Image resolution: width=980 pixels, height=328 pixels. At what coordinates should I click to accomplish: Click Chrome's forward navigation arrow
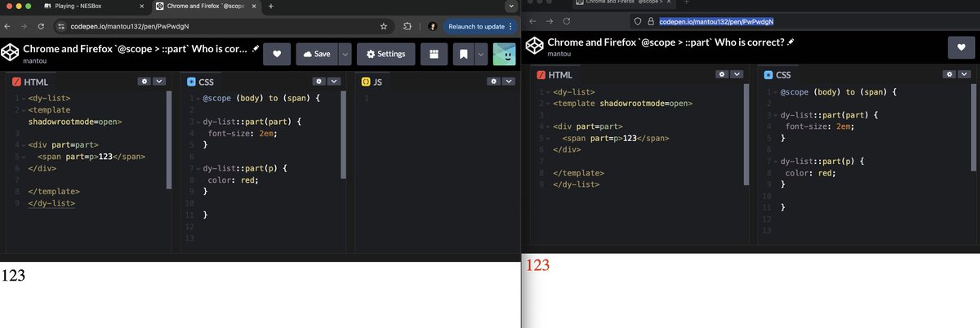click(24, 26)
